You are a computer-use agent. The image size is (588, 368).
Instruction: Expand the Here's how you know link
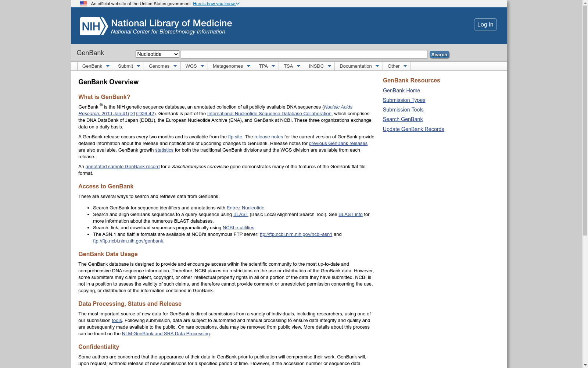(216, 4)
